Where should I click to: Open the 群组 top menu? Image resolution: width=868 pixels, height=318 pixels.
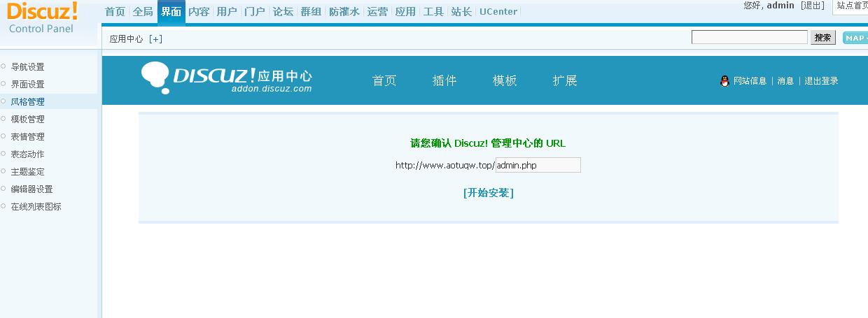pyautogui.click(x=311, y=12)
